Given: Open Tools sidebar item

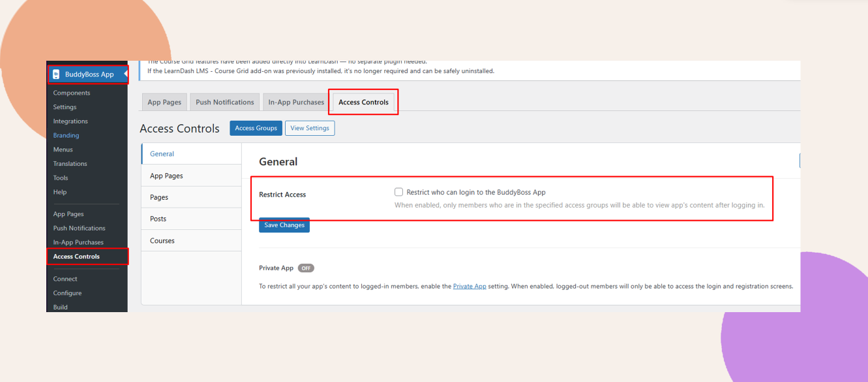Looking at the screenshot, I should 61,178.
